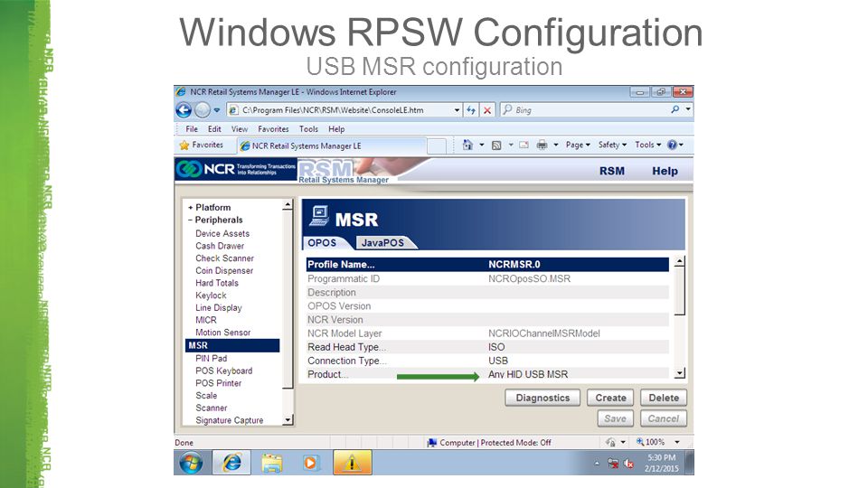Screen dimensions: 868x488
Task: Click the network tray icon
Action: click(613, 463)
